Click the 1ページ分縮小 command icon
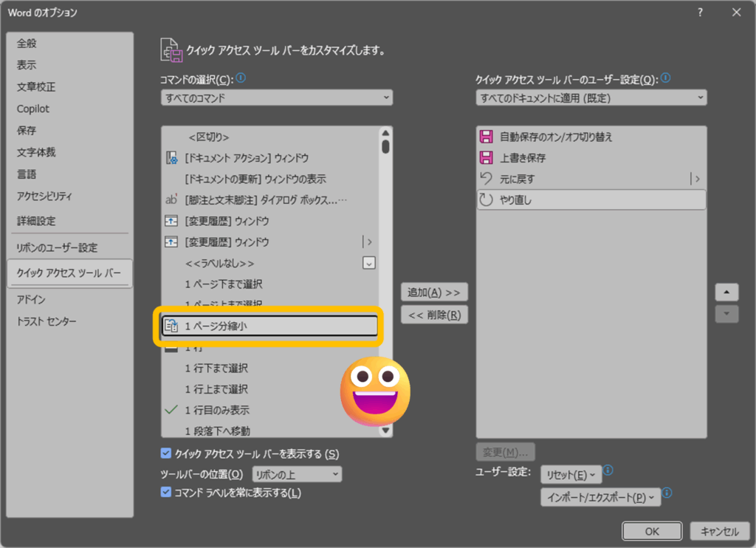Screen dimensions: 756x548 [x=171, y=326]
